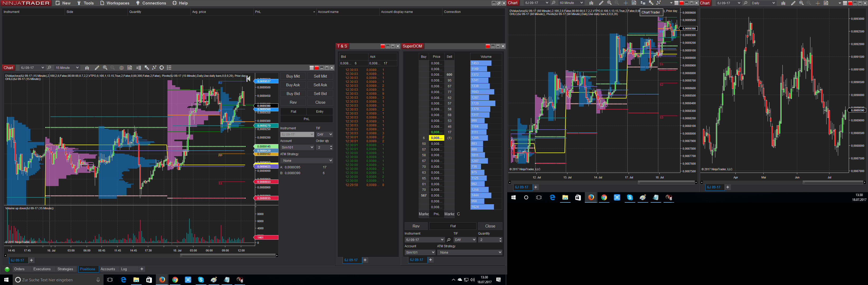The width and height of the screenshot is (868, 285).
Task: Open SuperDOM Instrument dropdown
Action: click(424, 240)
